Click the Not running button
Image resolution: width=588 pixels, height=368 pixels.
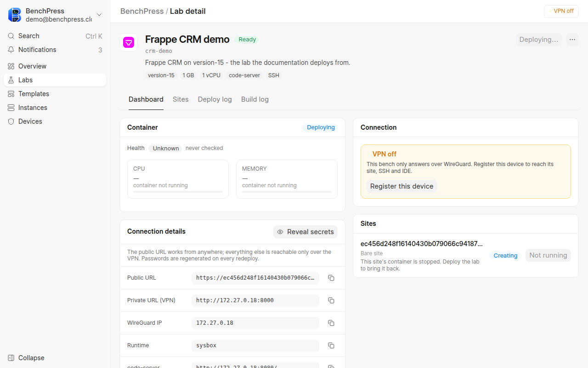coord(548,255)
